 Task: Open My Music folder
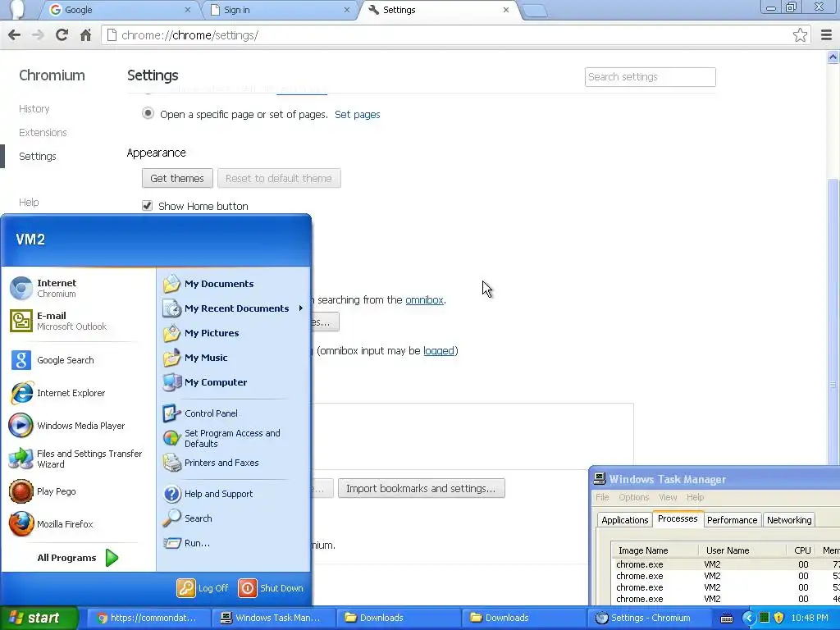[x=234, y=358]
